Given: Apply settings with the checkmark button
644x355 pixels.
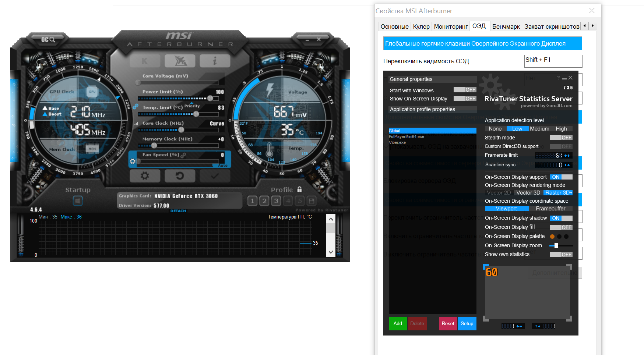Looking at the screenshot, I should pos(215,176).
